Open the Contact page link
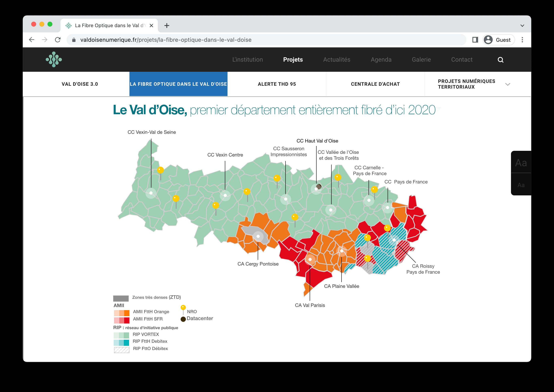554x392 pixels. point(461,60)
